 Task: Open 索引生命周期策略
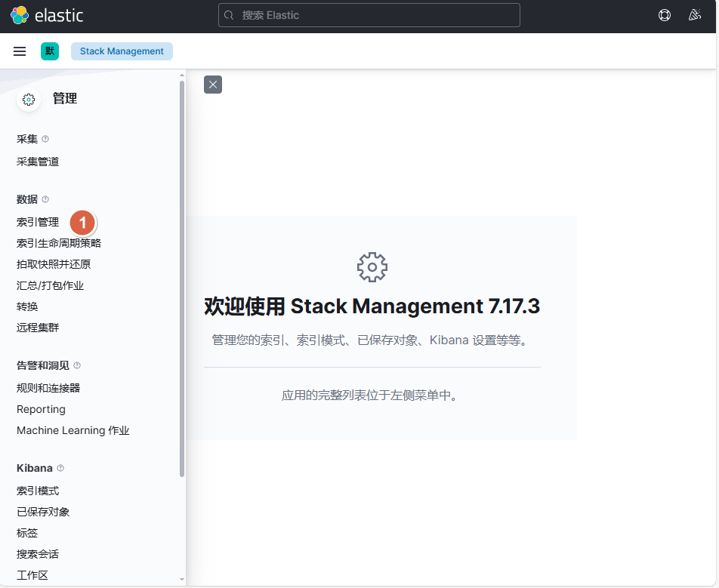point(59,243)
